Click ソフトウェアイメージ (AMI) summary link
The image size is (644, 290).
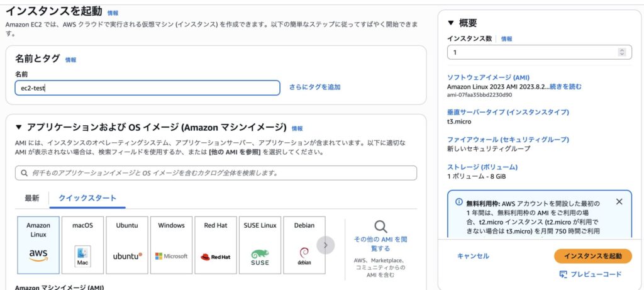click(488, 77)
